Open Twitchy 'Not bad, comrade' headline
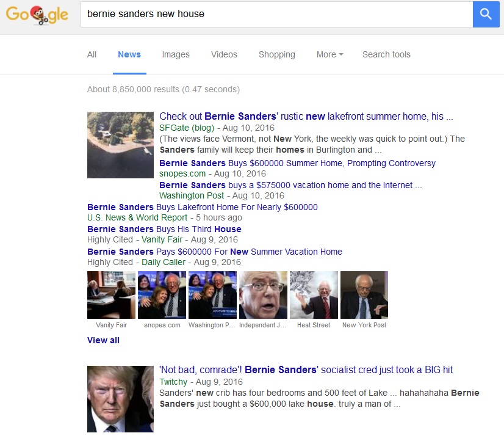The width and height of the screenshot is (504, 444). (x=306, y=369)
